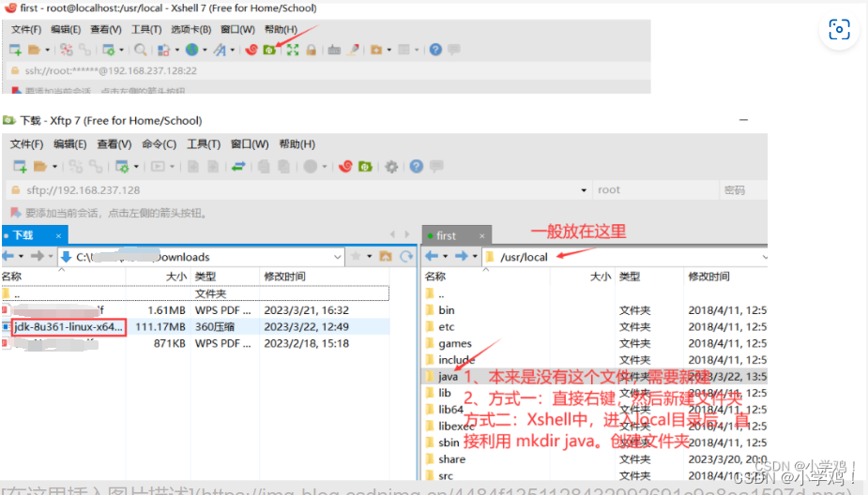Click the padlock lock icon in Xshell toolbar
The width and height of the screenshot is (868, 495).
click(x=312, y=50)
